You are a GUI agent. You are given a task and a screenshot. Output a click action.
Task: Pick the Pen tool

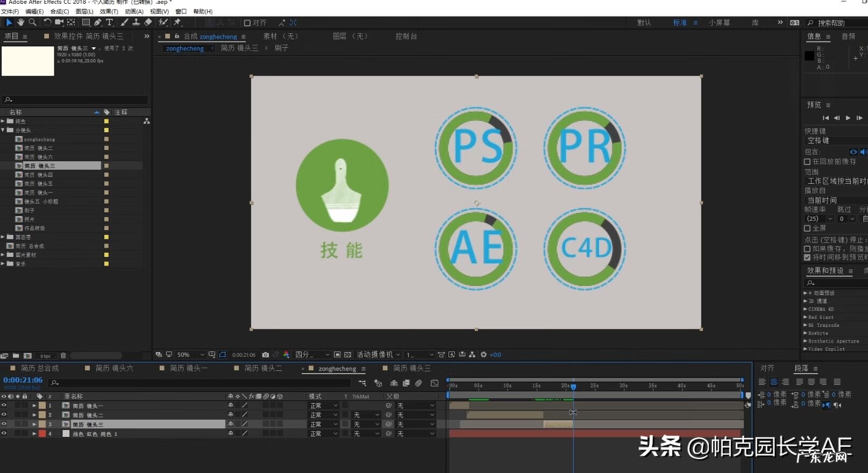[x=97, y=22]
